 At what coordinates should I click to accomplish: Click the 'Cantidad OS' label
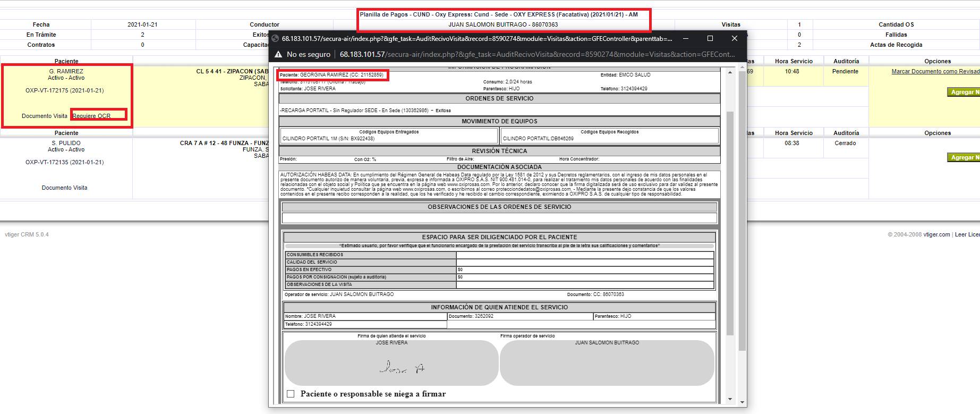[896, 24]
